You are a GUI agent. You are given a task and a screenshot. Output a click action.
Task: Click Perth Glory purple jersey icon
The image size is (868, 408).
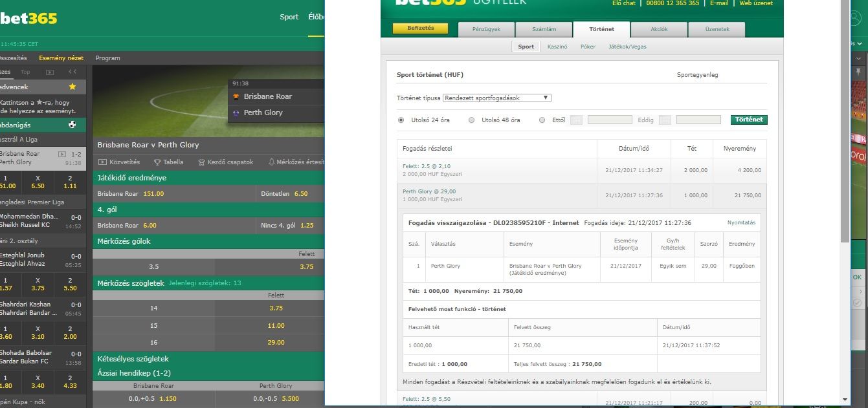pos(236,113)
